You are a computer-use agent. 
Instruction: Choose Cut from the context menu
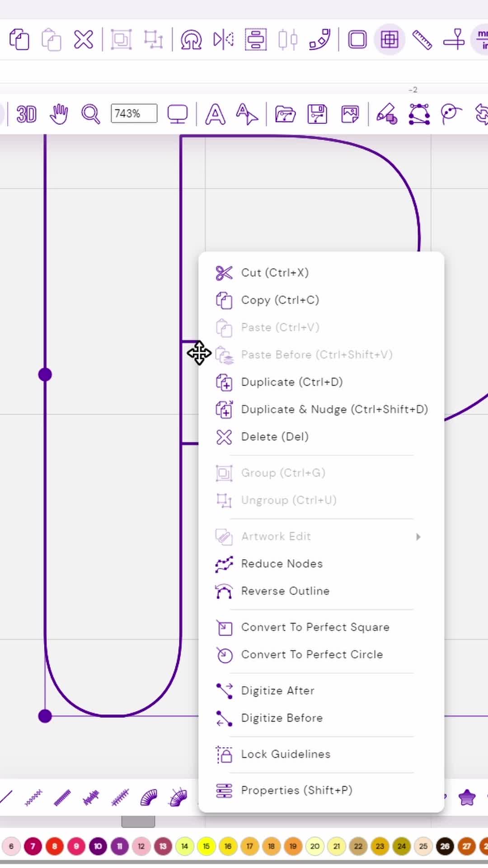tap(321, 273)
